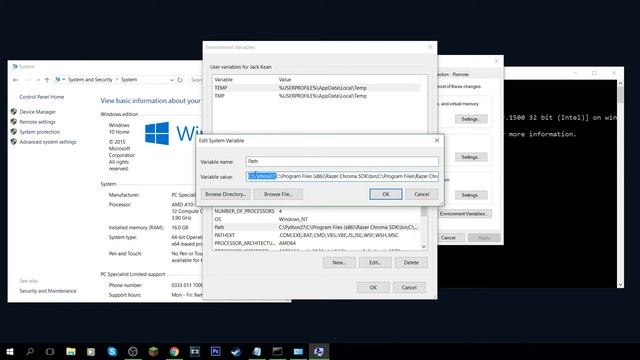Image resolution: width=640 pixels, height=360 pixels.
Task: Open Task View from the taskbar
Action: click(x=50, y=351)
